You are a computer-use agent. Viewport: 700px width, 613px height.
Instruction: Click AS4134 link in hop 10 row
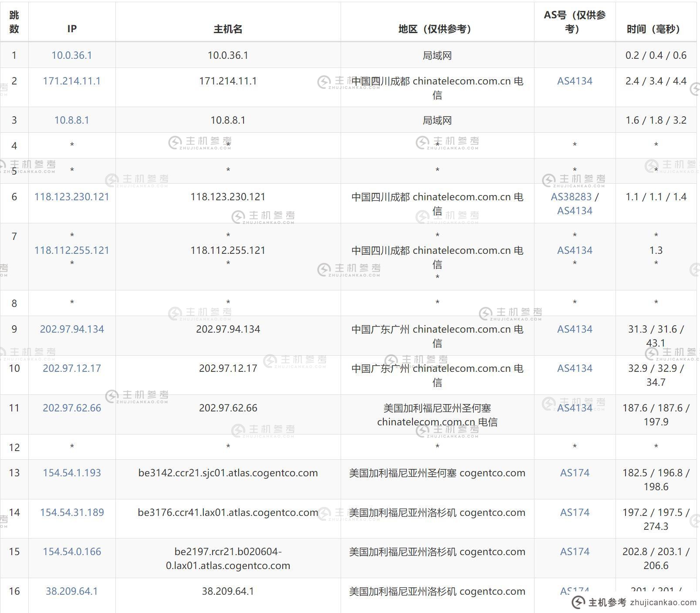point(575,368)
